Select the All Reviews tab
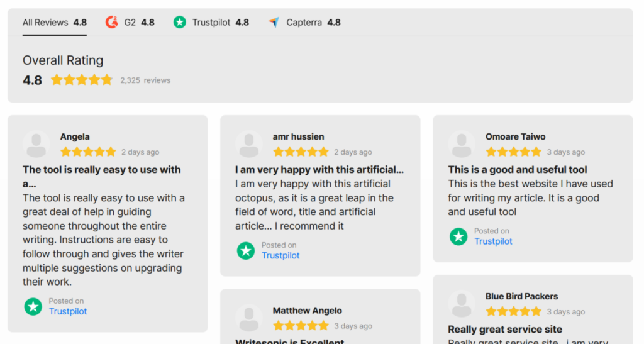Viewport: 644px width, 344px height. click(x=54, y=22)
